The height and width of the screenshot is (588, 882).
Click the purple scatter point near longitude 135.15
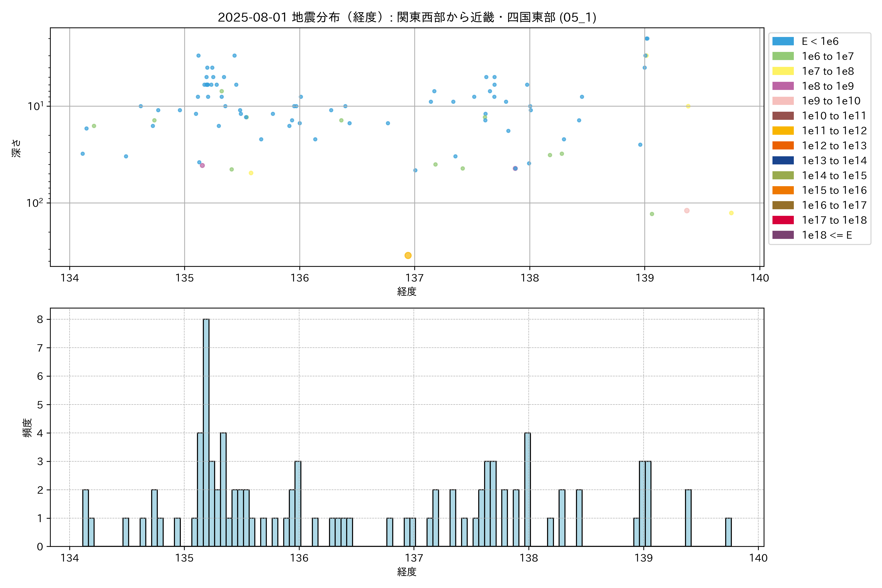[x=203, y=165]
